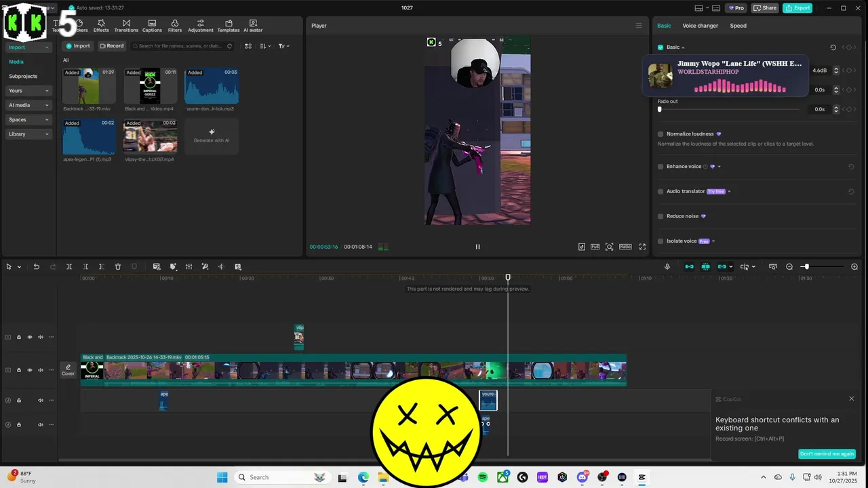This screenshot has width=868, height=488.
Task: Adjust the Fade out slider handle
Action: click(x=660, y=109)
